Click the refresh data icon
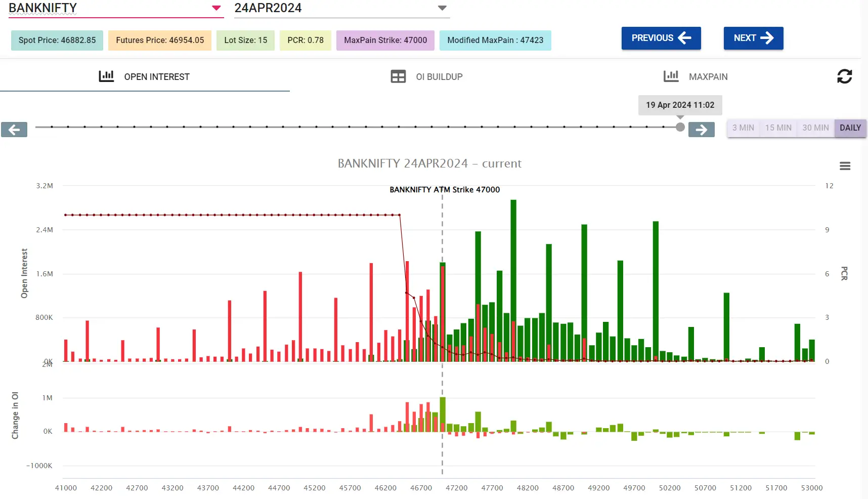This screenshot has width=868, height=499. coord(844,76)
